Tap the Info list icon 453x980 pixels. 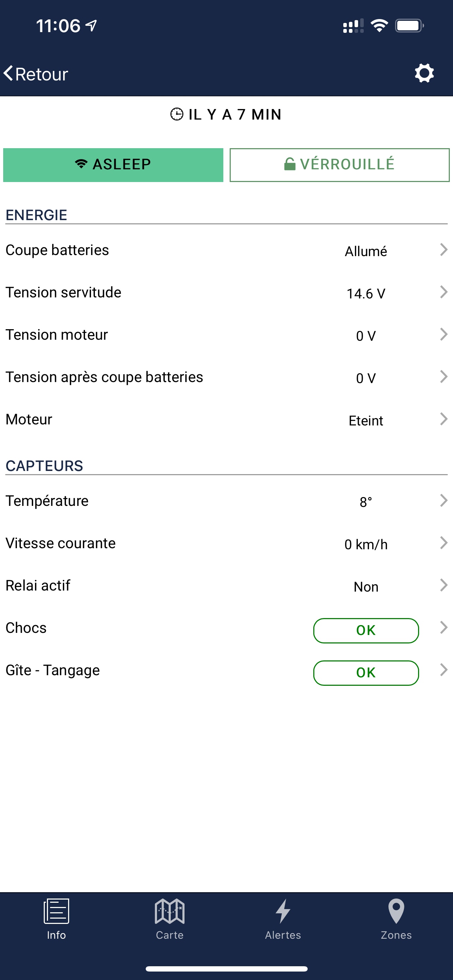click(x=56, y=911)
